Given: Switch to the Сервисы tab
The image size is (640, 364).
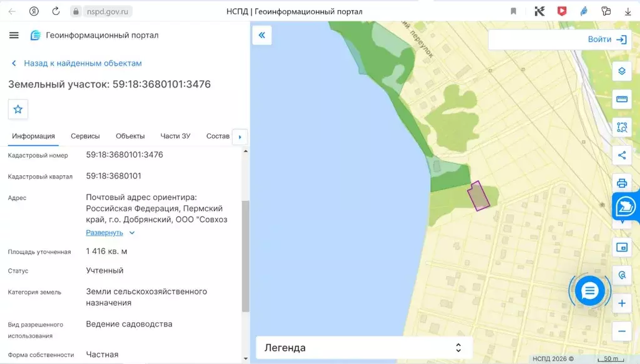Looking at the screenshot, I should [x=85, y=136].
